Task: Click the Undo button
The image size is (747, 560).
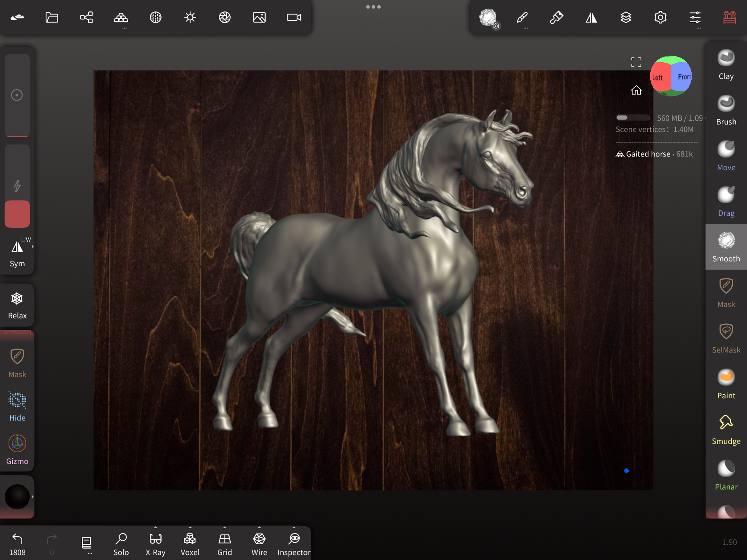Action: tap(17, 543)
